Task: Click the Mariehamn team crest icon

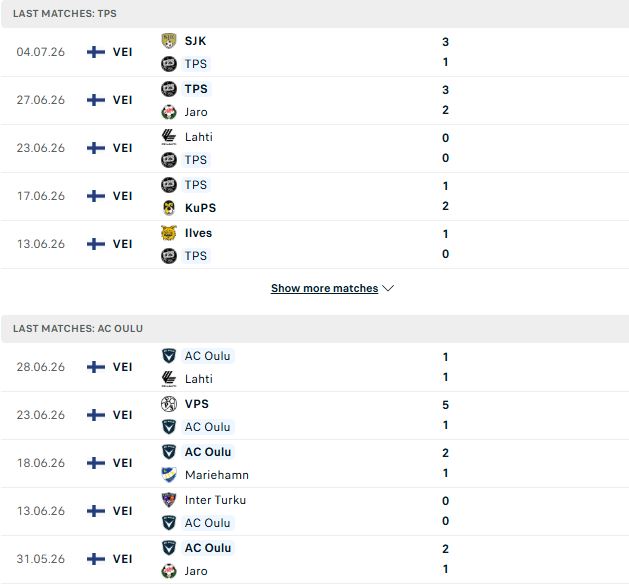Action: (x=168, y=475)
